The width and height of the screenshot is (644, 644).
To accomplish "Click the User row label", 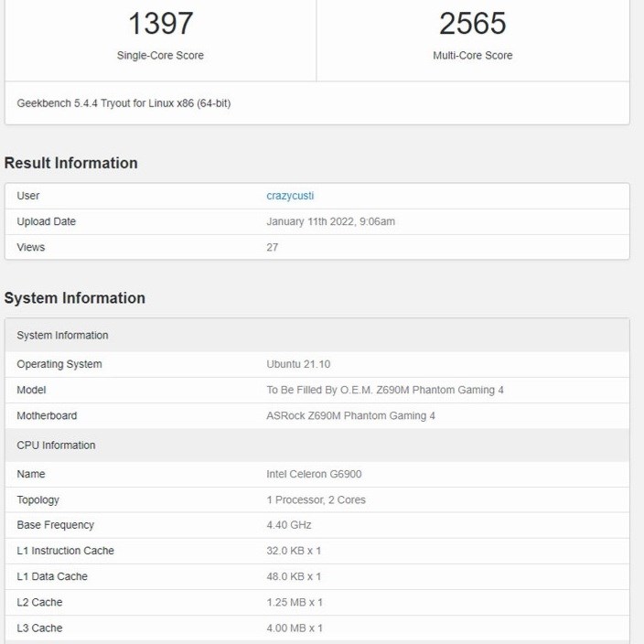I will (x=28, y=196).
